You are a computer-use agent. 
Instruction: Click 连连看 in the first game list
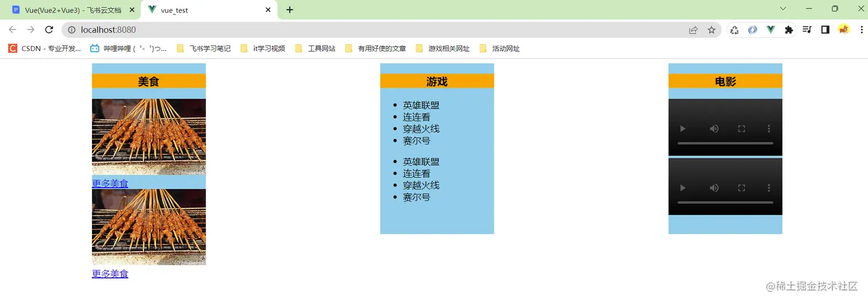click(x=417, y=117)
